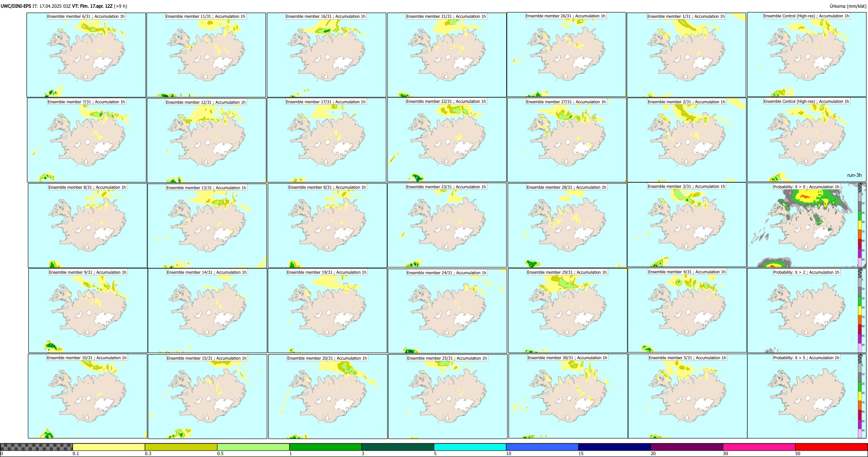Click the UWC/DINI-EPS header text

tap(16, 6)
